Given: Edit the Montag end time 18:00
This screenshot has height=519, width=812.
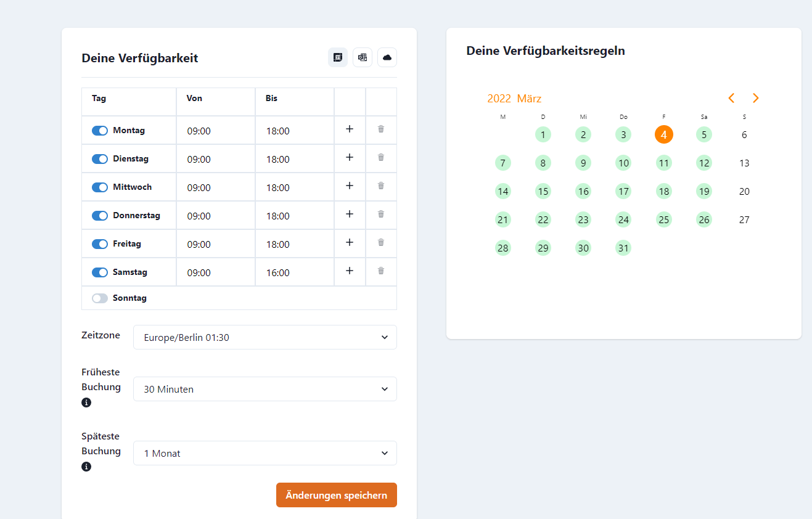Looking at the screenshot, I should tap(295, 131).
